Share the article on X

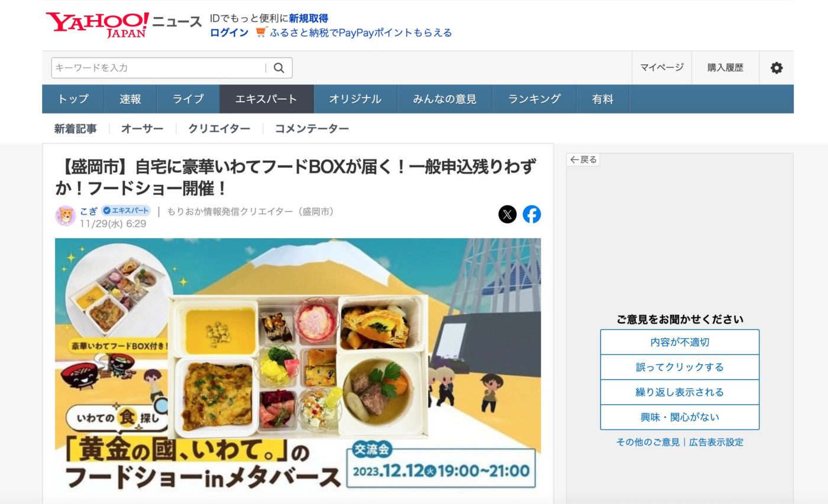507,214
